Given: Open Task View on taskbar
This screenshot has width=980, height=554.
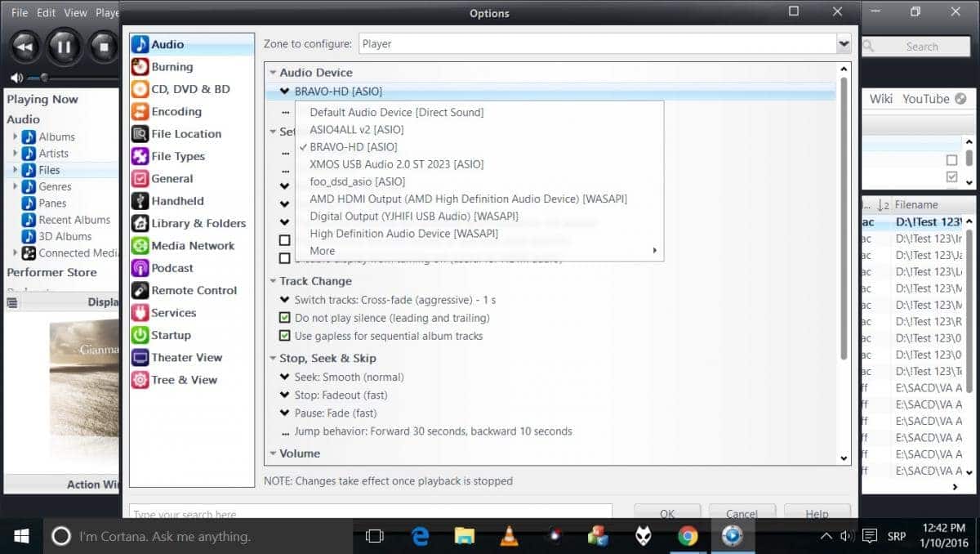Looking at the screenshot, I should click(x=375, y=536).
